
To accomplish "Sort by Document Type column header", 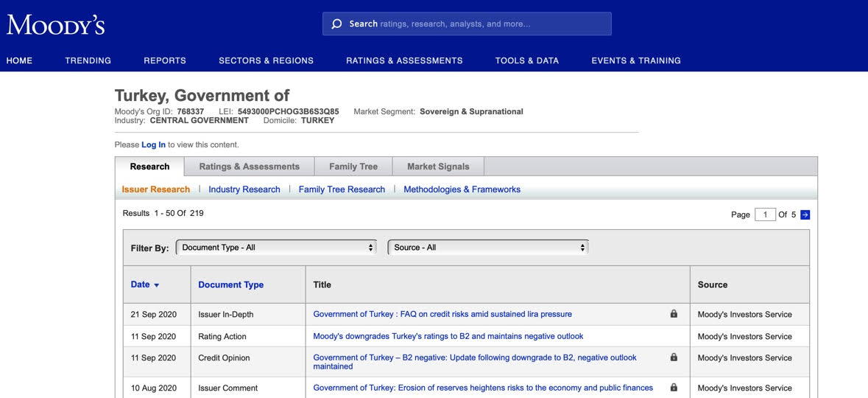I will click(x=230, y=284).
